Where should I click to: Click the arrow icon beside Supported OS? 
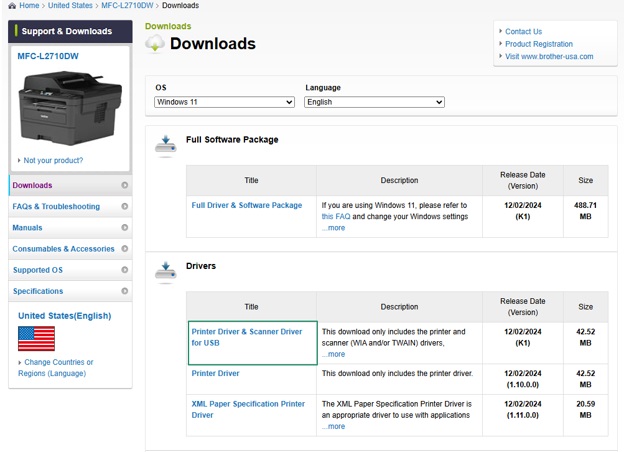tap(125, 270)
